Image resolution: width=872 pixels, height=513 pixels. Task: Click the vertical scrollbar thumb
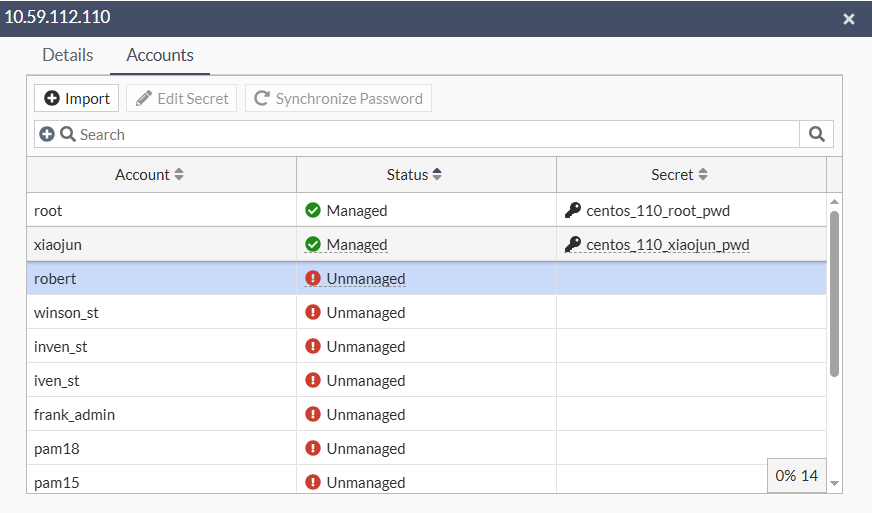(834, 294)
